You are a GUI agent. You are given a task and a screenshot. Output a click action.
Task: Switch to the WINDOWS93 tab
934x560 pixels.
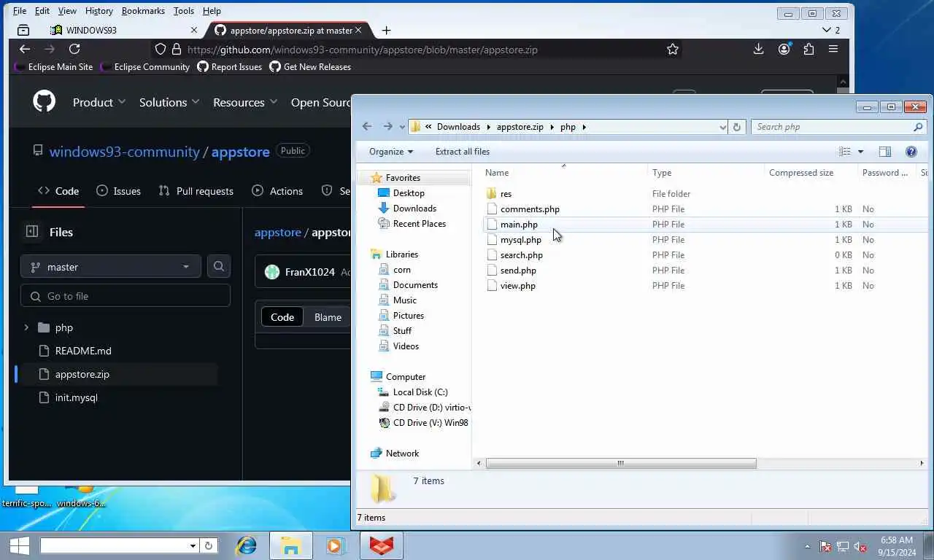pos(123,30)
